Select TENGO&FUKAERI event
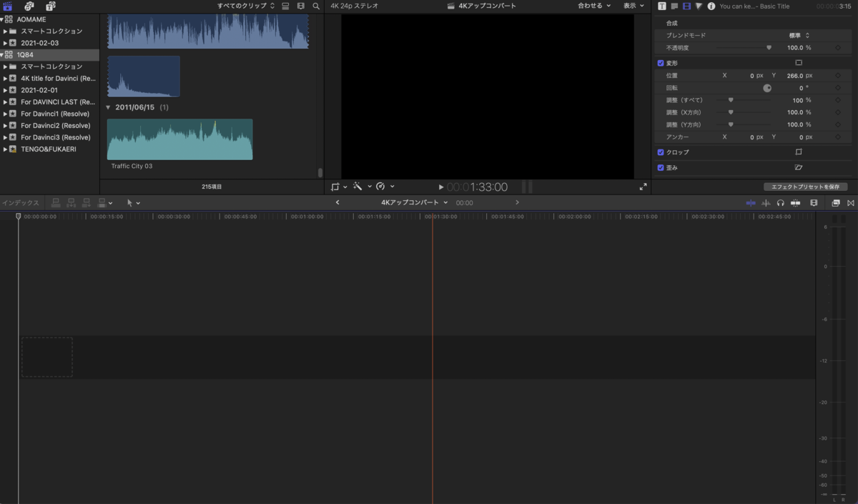Image resolution: width=858 pixels, height=504 pixels. pyautogui.click(x=50, y=149)
